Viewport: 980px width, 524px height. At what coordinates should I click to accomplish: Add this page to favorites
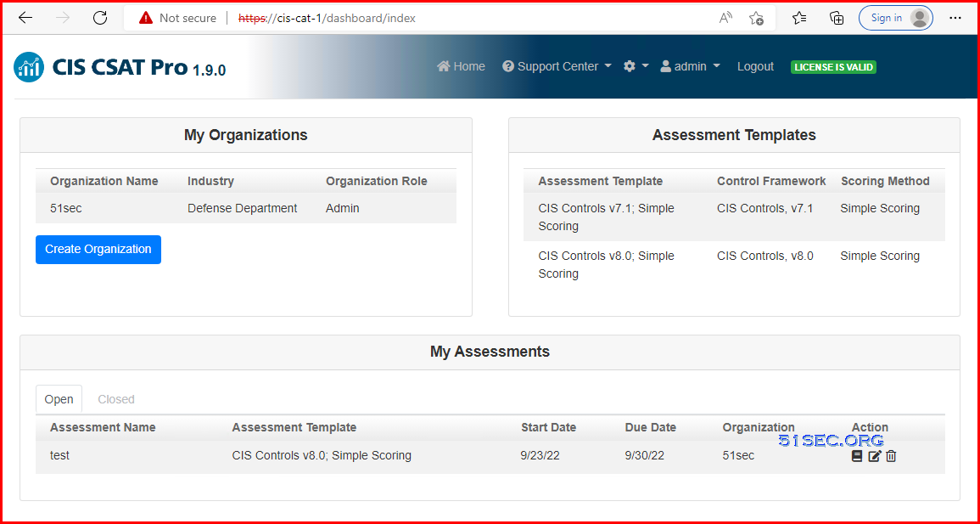(756, 18)
